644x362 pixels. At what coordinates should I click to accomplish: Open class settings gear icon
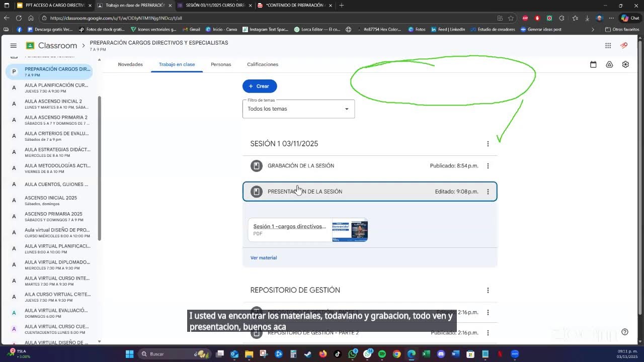(625, 64)
